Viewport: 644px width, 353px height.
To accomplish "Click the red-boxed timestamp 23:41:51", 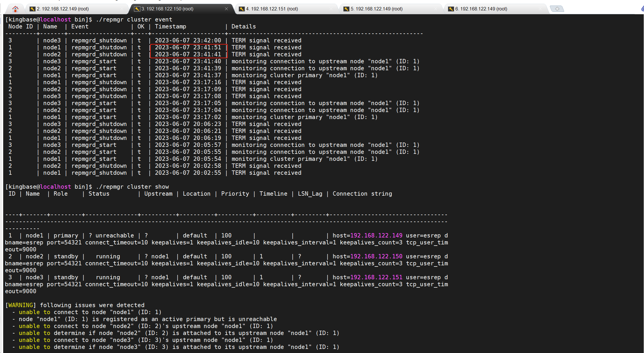I will (x=188, y=47).
